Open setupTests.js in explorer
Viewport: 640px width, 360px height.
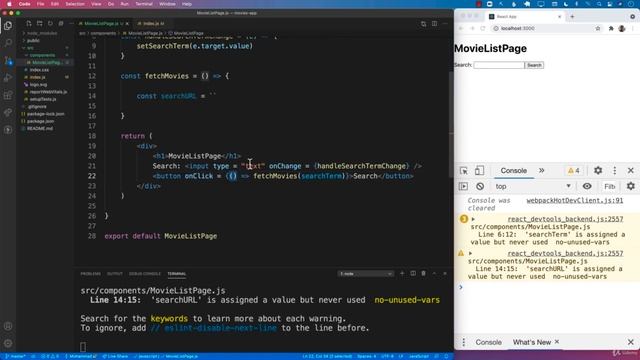tap(43, 99)
